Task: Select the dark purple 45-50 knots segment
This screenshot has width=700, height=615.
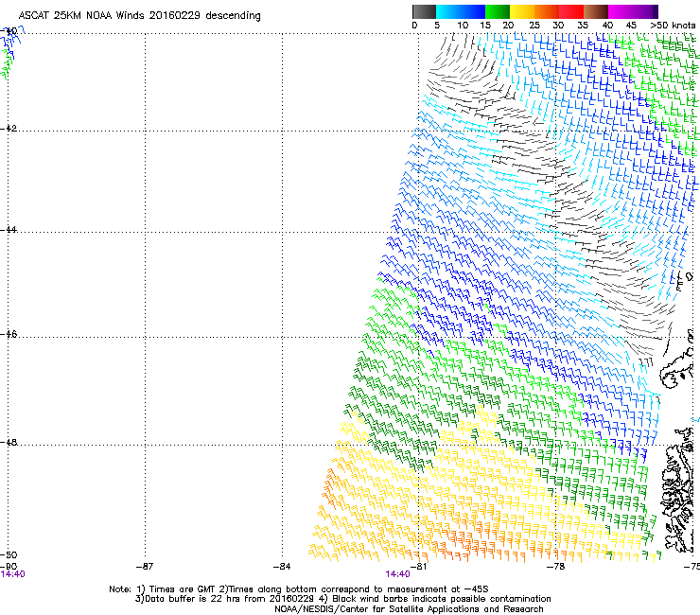Action: [645, 11]
